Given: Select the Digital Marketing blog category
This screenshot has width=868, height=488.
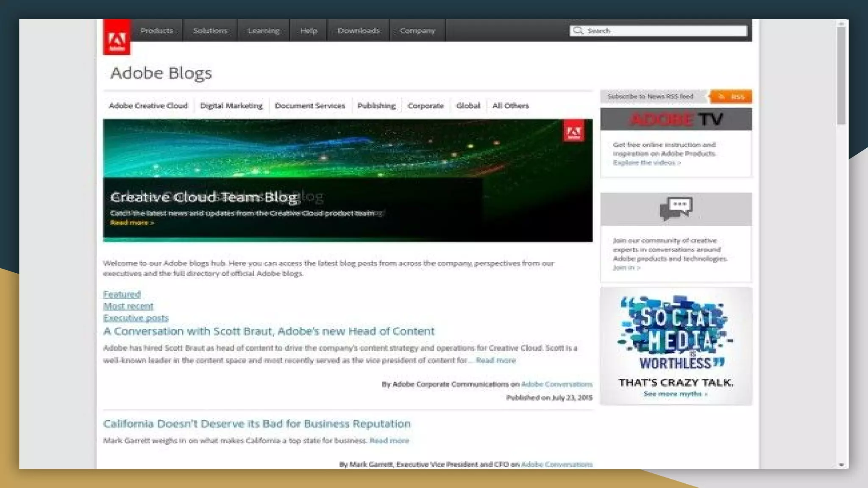Looking at the screenshot, I should (231, 105).
